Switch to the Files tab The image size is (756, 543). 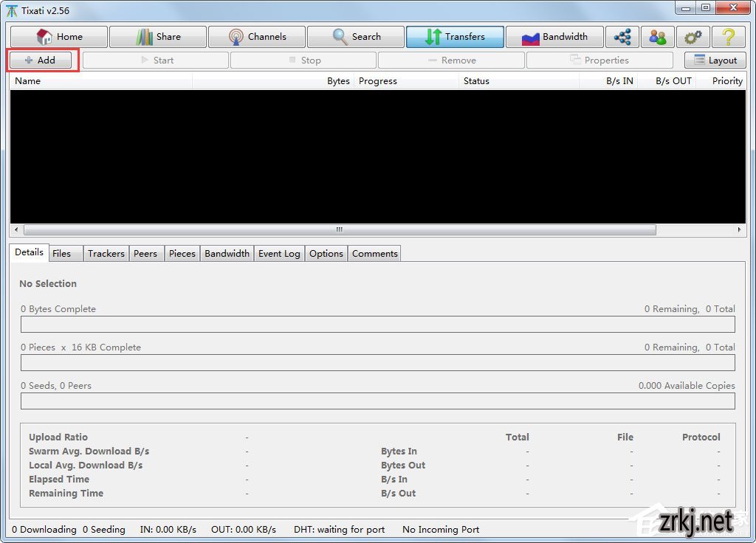[x=66, y=254]
